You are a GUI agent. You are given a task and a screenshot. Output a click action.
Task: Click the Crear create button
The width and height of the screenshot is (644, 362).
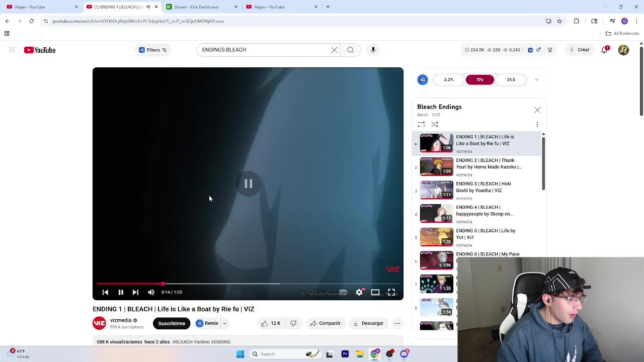pos(579,50)
